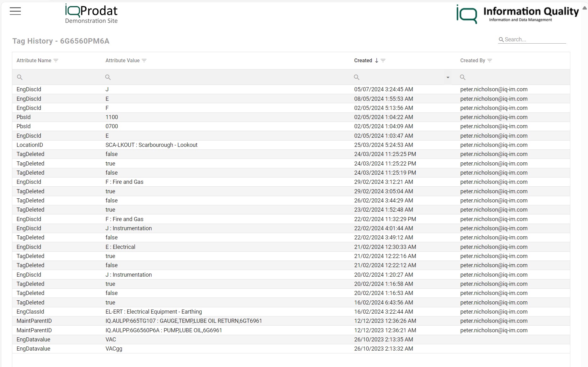Toggle the Created column sort direction
588x367 pixels.
[x=376, y=60]
